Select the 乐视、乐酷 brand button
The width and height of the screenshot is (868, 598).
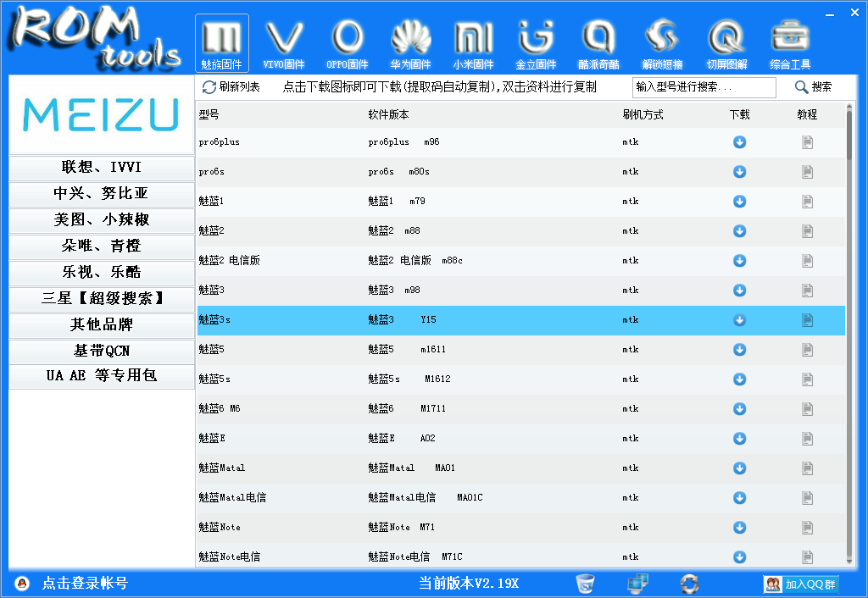click(x=102, y=272)
